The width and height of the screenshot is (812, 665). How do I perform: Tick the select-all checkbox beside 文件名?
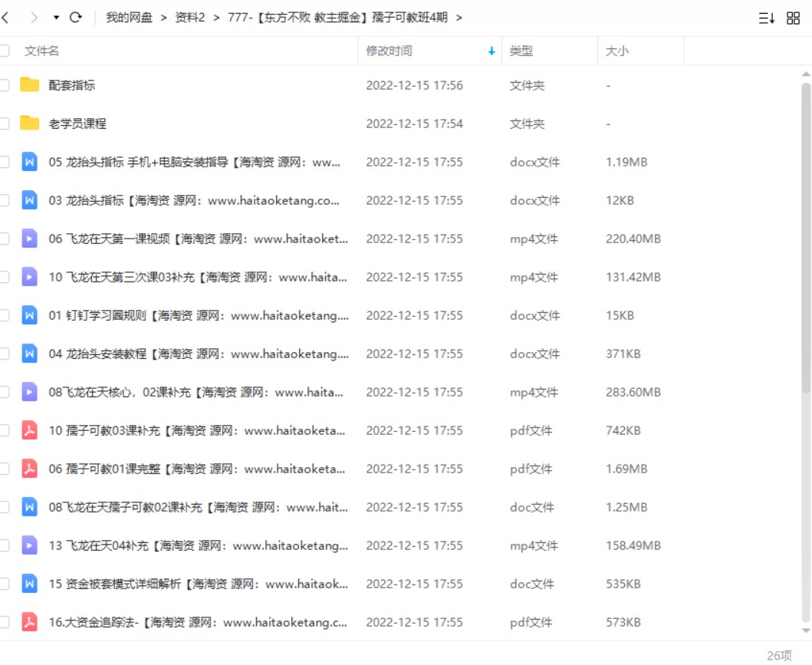(x=4, y=51)
